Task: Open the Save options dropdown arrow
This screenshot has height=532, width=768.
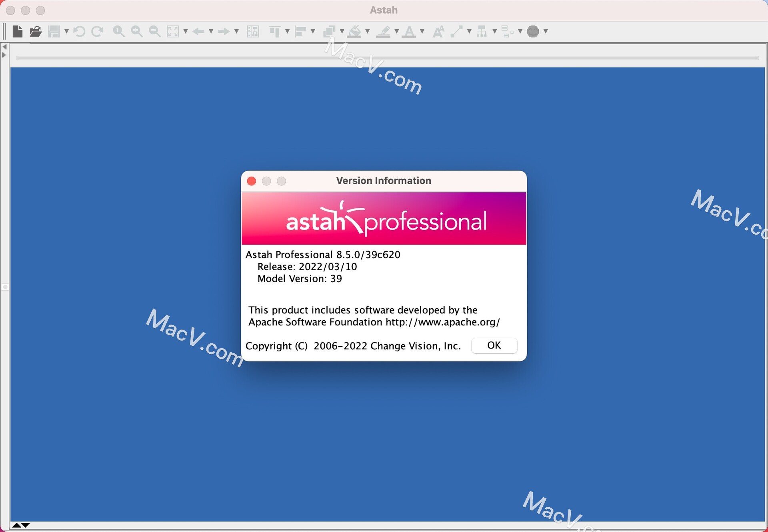Action: 66,31
